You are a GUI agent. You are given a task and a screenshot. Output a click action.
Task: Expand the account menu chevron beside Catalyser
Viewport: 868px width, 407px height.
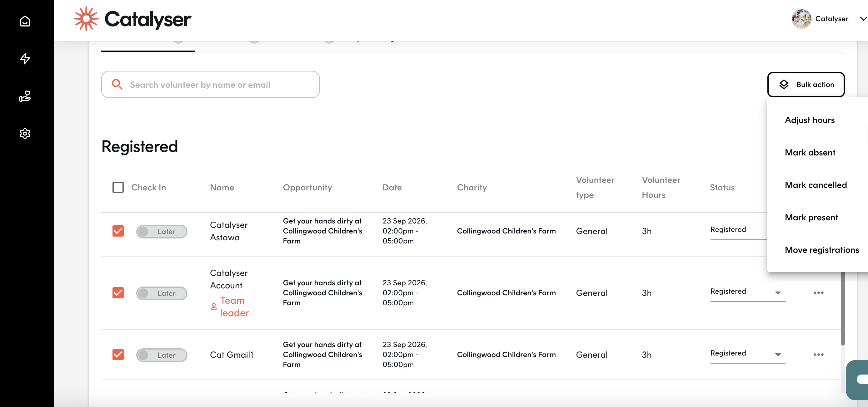pos(863,18)
